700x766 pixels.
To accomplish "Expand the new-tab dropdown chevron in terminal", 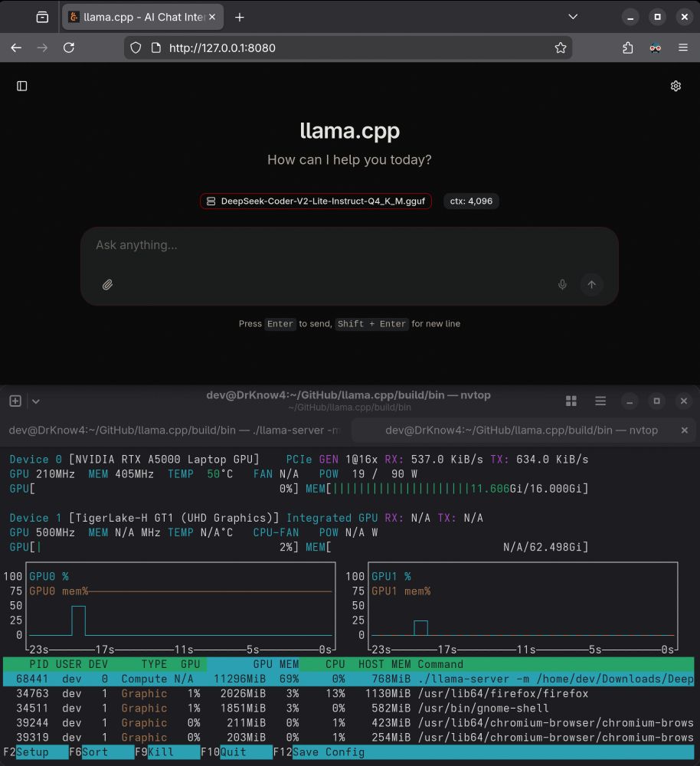I will (x=35, y=401).
